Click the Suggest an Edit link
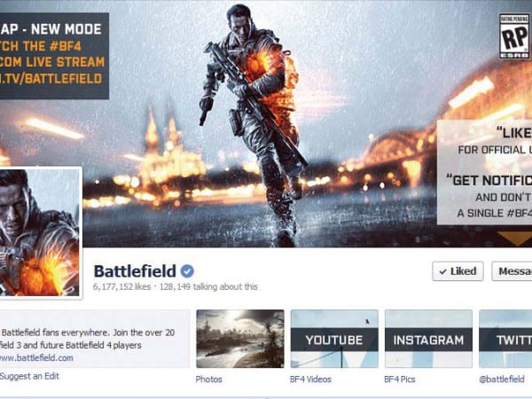 [x=29, y=376]
